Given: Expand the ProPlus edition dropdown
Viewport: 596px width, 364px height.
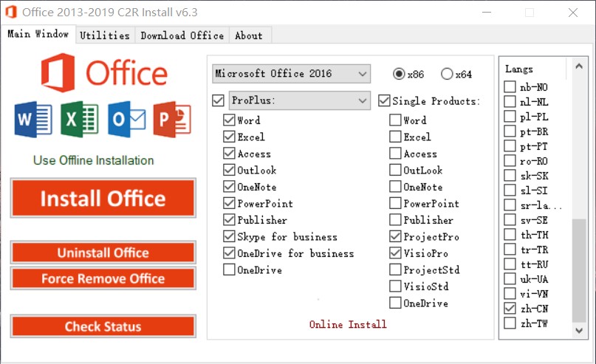Looking at the screenshot, I should (x=300, y=100).
